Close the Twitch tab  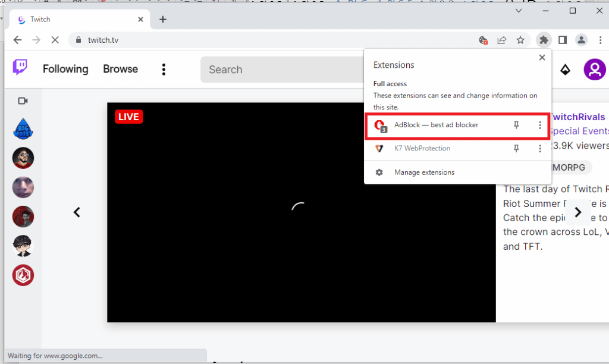coord(140,20)
